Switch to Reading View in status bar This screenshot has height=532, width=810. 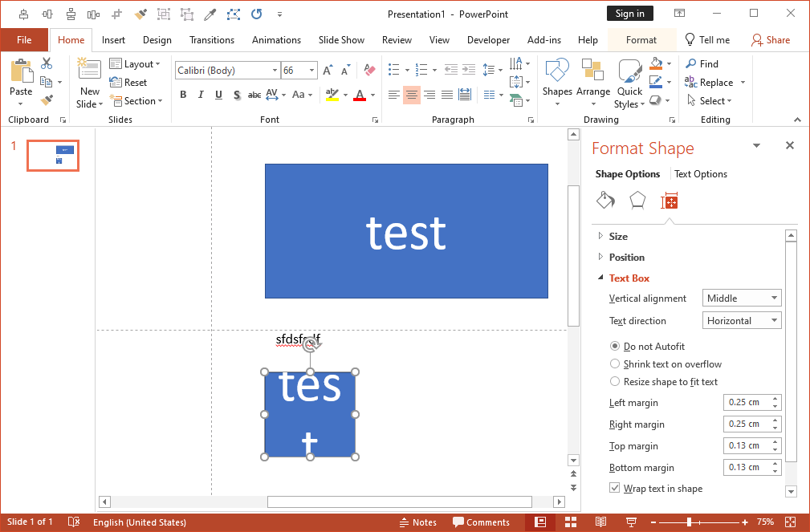click(x=600, y=522)
